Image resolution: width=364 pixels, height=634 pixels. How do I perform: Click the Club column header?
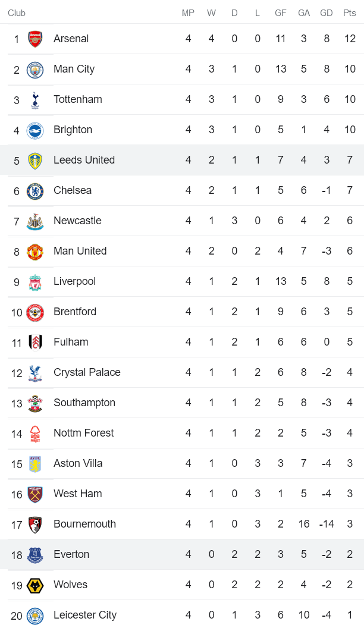point(17,12)
